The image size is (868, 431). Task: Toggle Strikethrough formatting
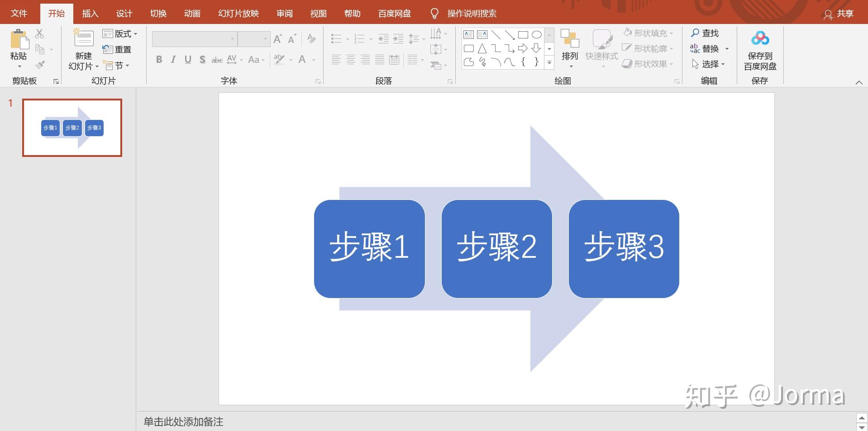[217, 60]
